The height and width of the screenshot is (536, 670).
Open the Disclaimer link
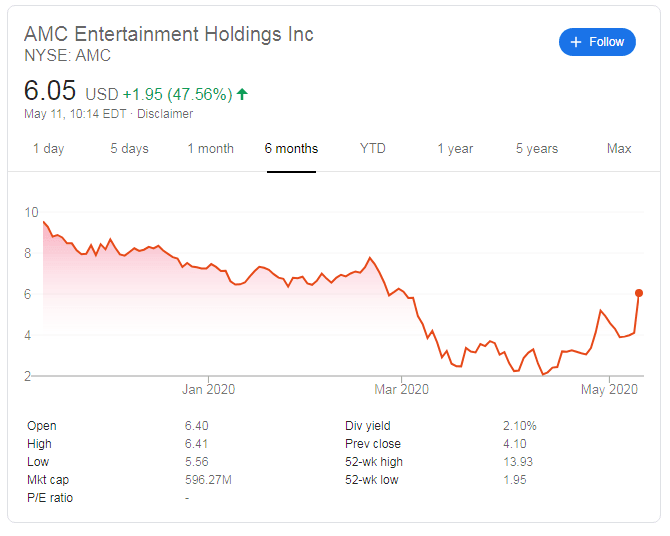[x=165, y=114]
